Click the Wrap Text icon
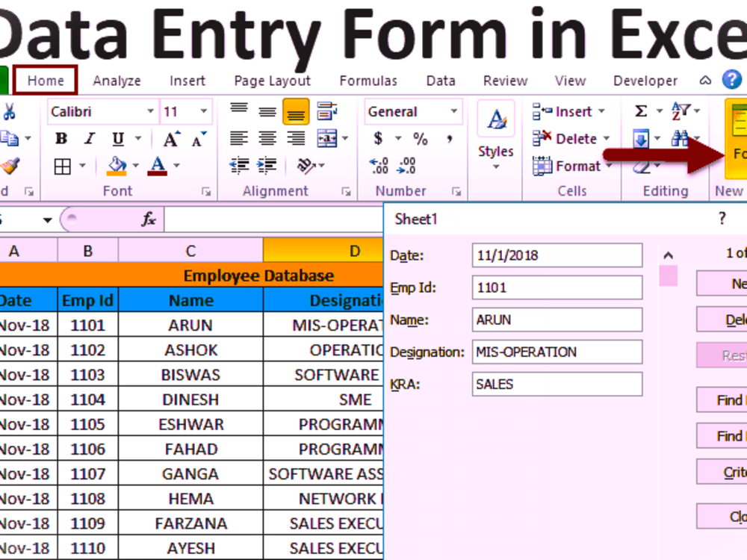The image size is (747, 560). [x=327, y=111]
